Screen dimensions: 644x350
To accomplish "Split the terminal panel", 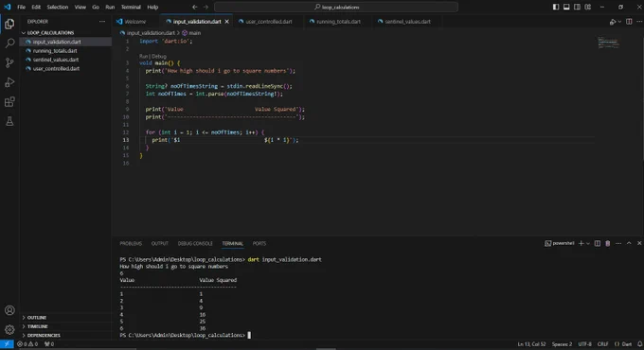I will point(598,243).
